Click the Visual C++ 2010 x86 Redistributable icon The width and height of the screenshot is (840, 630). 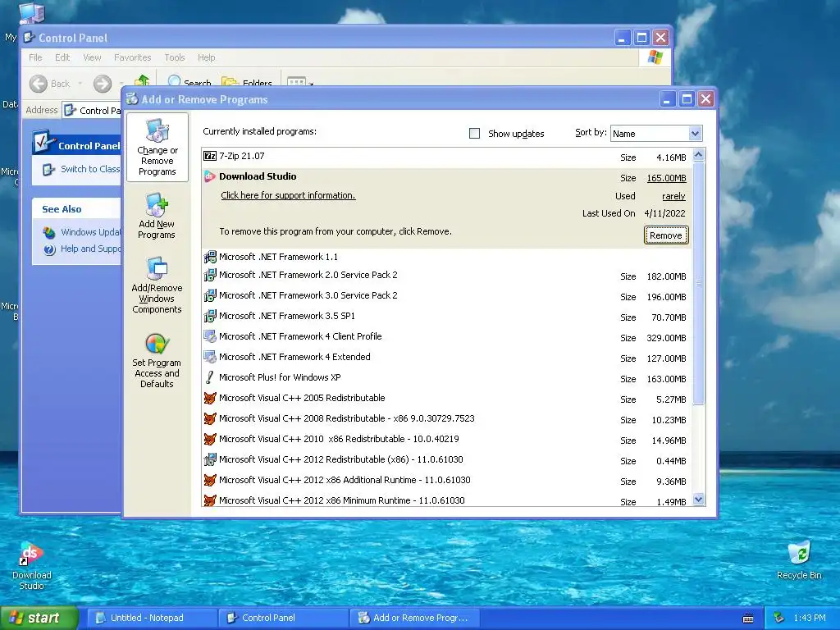[x=210, y=439]
